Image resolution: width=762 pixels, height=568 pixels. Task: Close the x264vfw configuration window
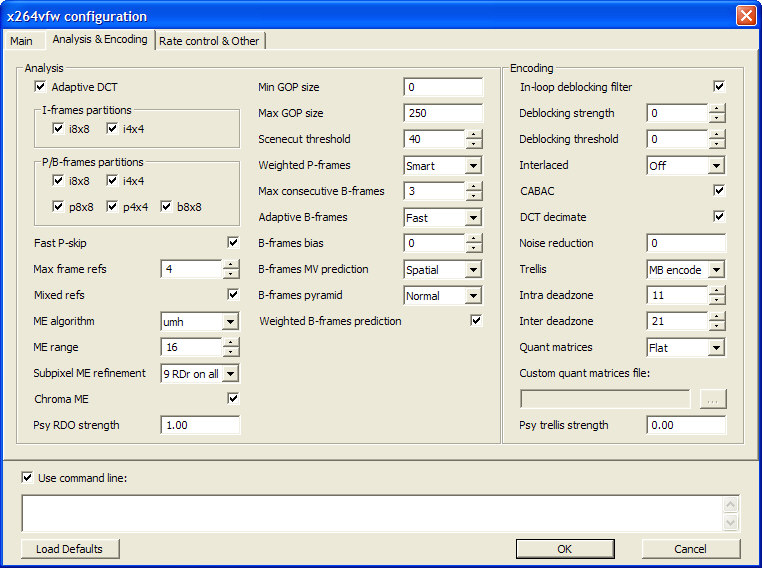(746, 16)
